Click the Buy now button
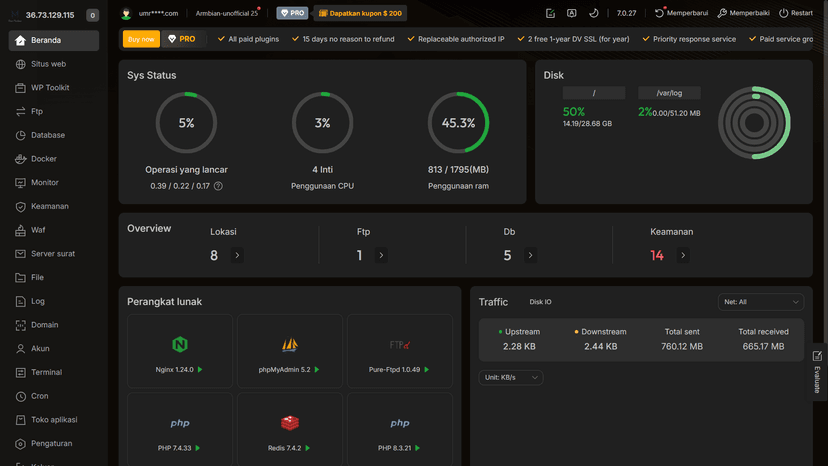The height and width of the screenshot is (466, 828). click(141, 39)
